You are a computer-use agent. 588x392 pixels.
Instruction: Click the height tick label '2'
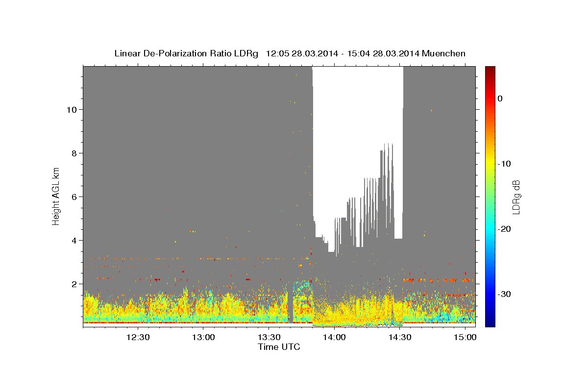tap(74, 284)
